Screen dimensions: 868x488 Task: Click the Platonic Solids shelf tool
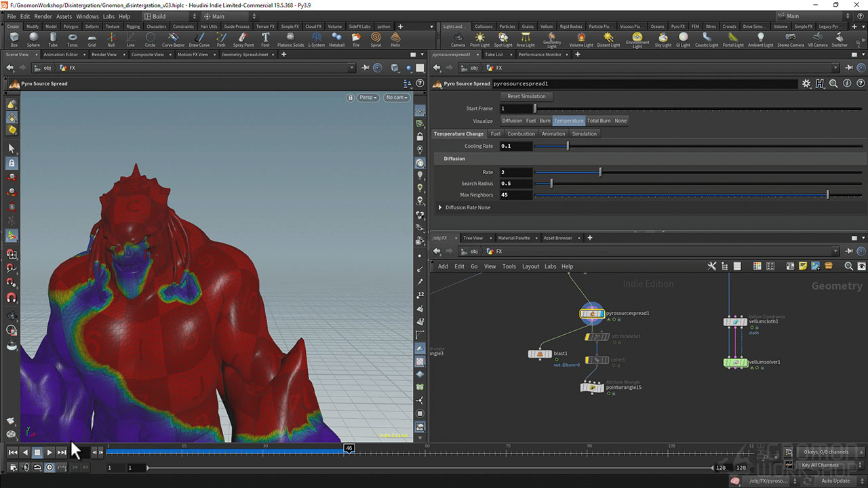coord(290,39)
